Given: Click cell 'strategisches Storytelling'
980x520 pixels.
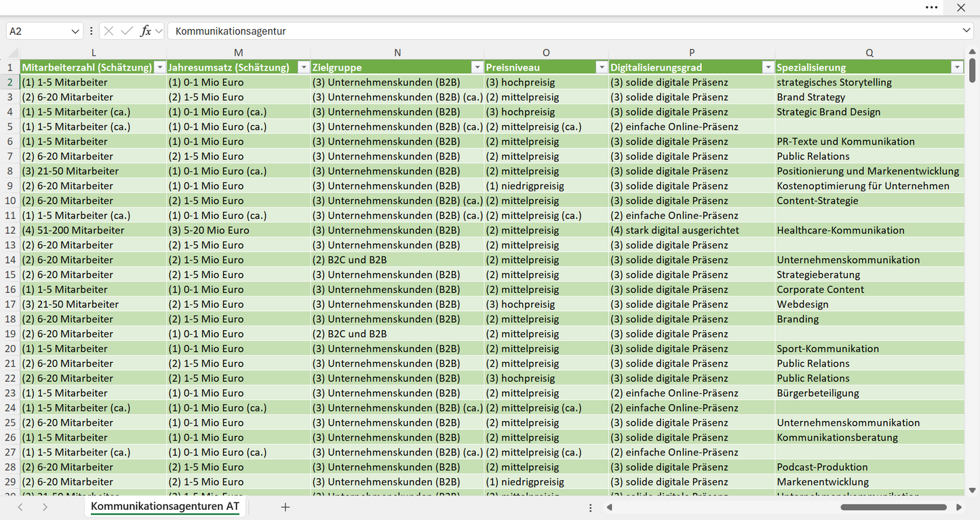Looking at the screenshot, I should pyautogui.click(x=869, y=82).
